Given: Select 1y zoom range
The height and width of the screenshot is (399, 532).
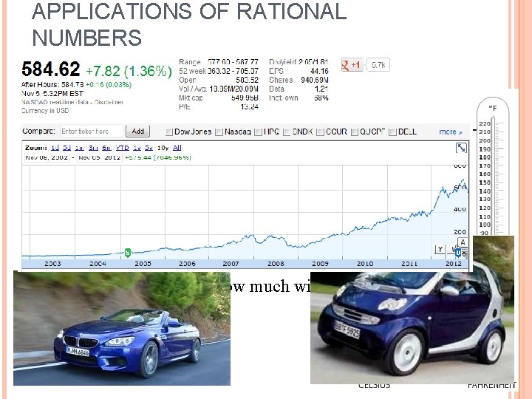Looking at the screenshot, I should click(x=137, y=148).
